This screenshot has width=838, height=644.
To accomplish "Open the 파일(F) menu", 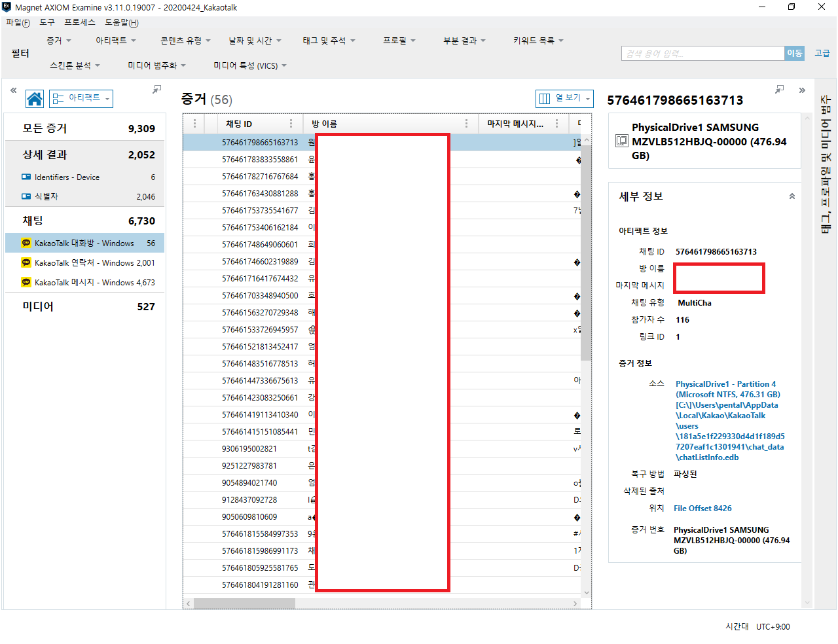I will pos(18,22).
